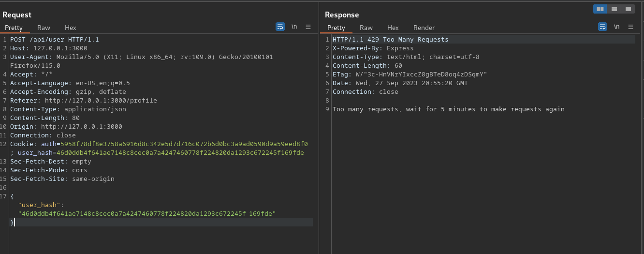Switch Request view to Raw tab
Screen dimensions: 644x254
pyautogui.click(x=44, y=28)
